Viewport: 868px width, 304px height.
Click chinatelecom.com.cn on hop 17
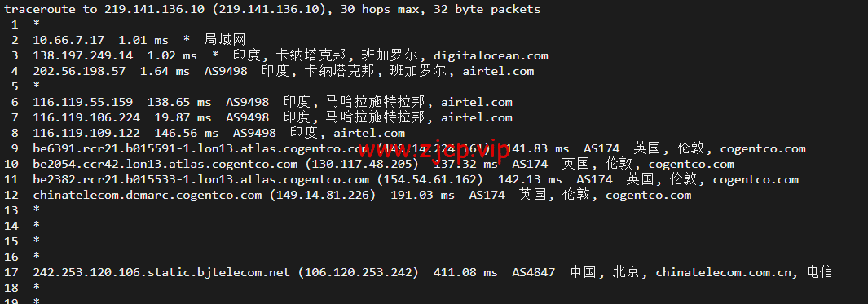[724, 272]
